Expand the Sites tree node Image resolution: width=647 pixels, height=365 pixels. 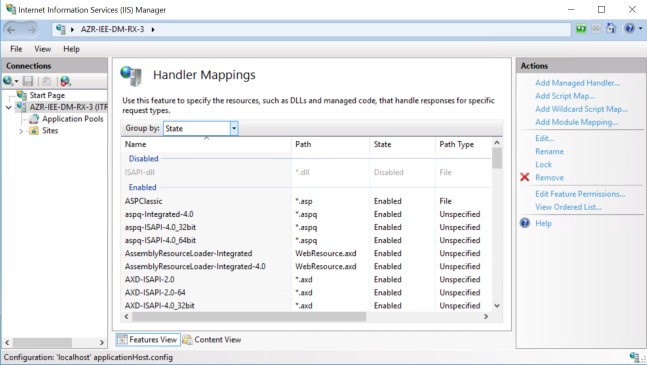tap(21, 131)
